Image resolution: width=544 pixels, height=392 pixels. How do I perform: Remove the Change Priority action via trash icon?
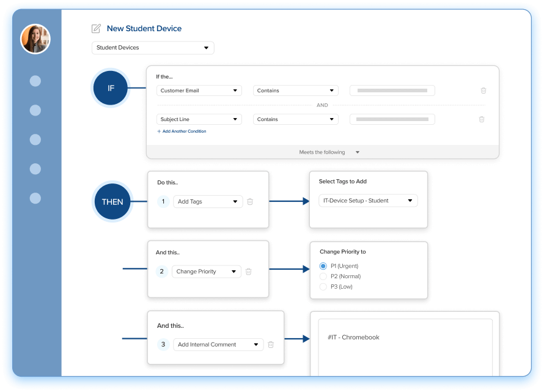click(x=248, y=272)
